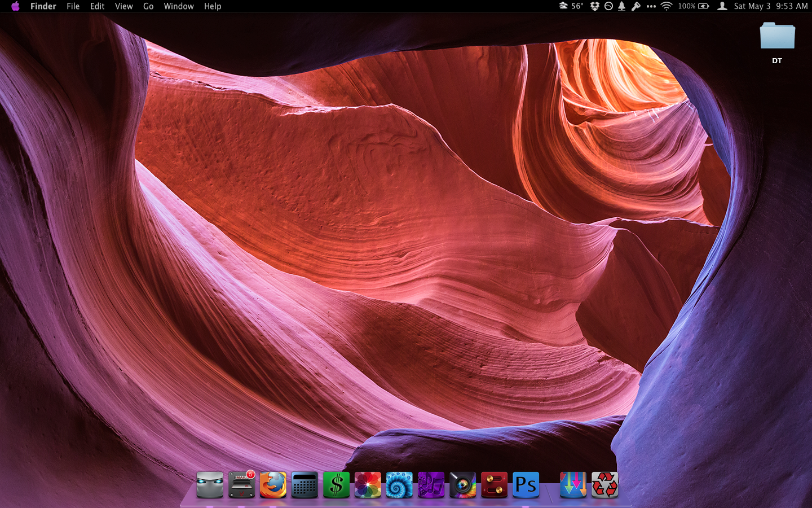Open the Apple menu
Viewport: 812px width, 508px height.
tap(15, 6)
